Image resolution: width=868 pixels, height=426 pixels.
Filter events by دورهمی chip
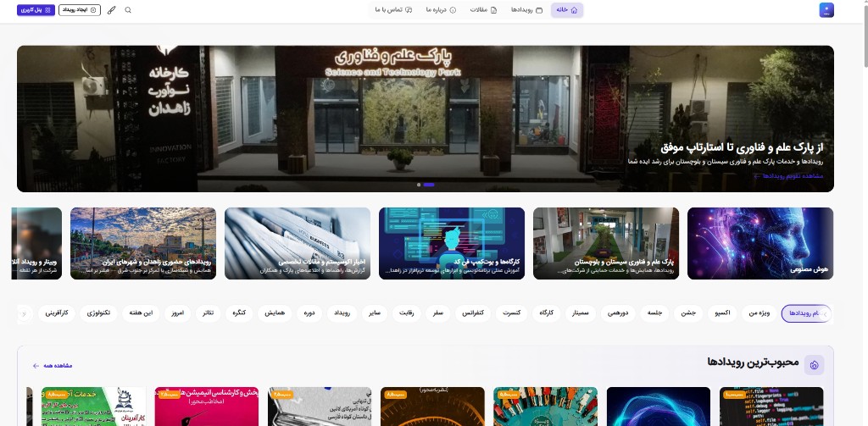point(618,313)
